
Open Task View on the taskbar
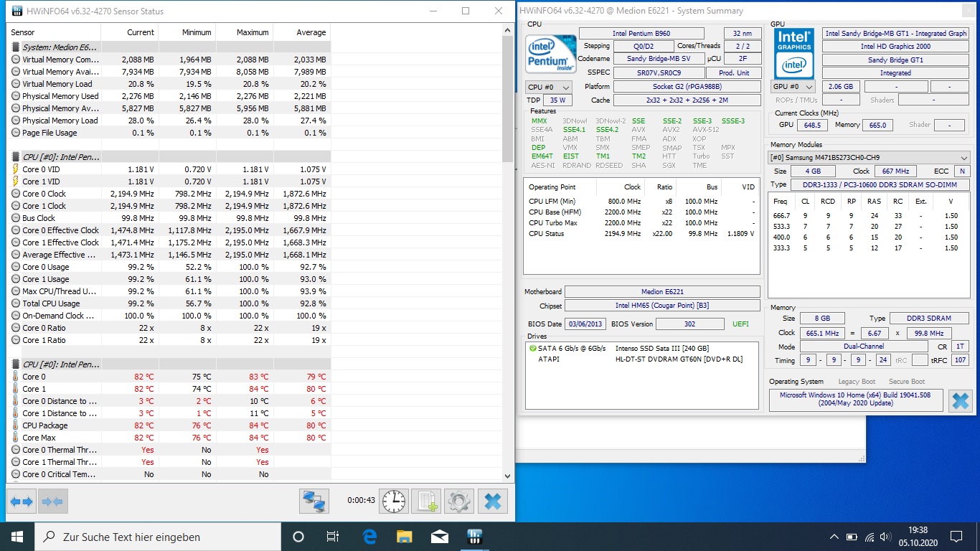coord(333,537)
